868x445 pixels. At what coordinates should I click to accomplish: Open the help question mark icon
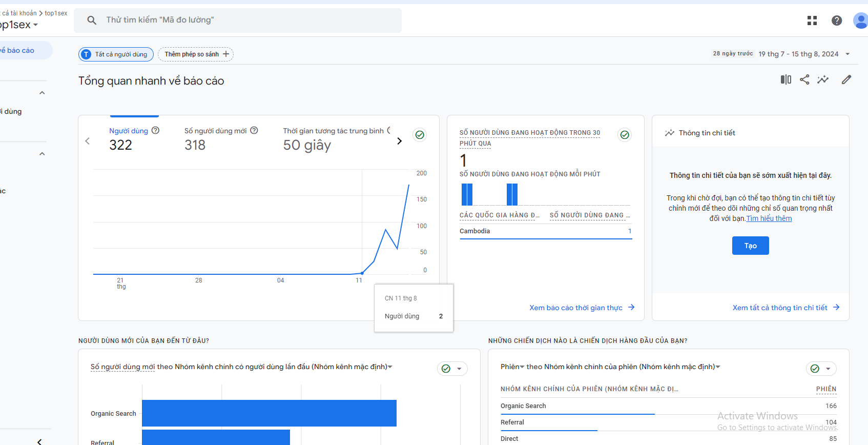[836, 21]
